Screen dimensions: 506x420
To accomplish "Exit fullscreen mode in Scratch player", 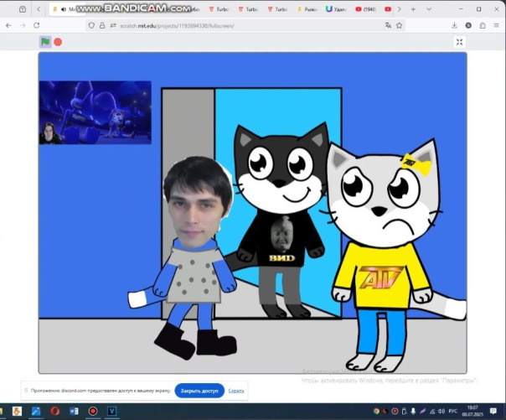I will click(460, 42).
